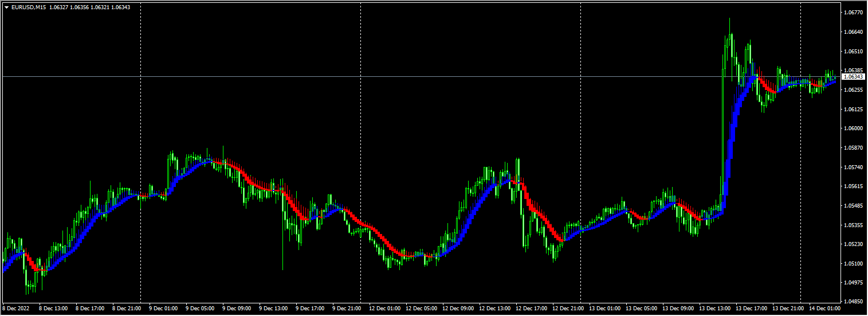868x316 pixels.
Task: Click the 8 Dec 17:00 time label
Action: point(90,309)
